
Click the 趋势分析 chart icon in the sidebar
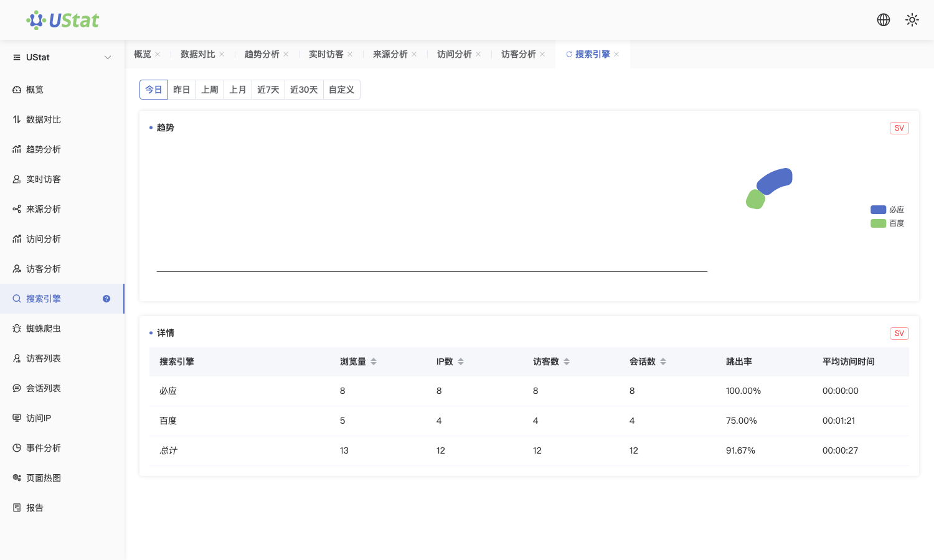17,149
